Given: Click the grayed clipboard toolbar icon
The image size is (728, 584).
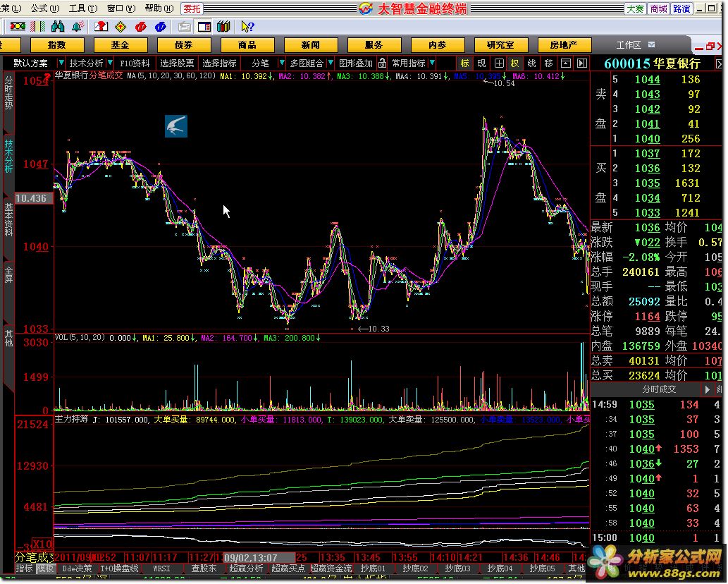Looking at the screenshot, I should click(184, 27).
